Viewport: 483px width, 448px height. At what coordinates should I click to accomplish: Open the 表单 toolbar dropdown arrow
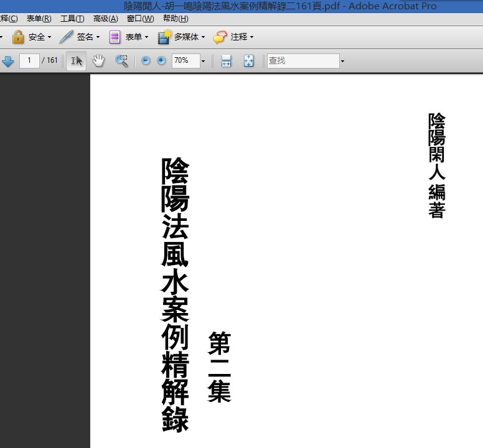(x=146, y=37)
